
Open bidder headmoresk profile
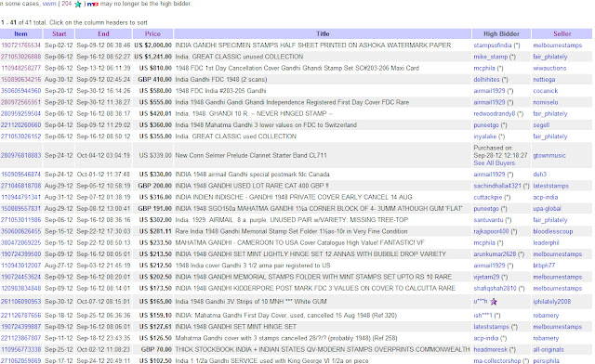490,349
